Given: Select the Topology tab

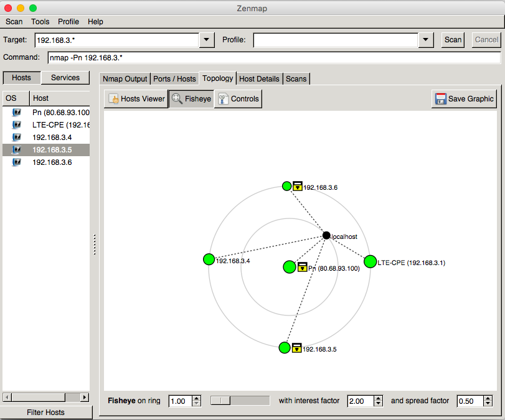Looking at the screenshot, I should point(218,78).
